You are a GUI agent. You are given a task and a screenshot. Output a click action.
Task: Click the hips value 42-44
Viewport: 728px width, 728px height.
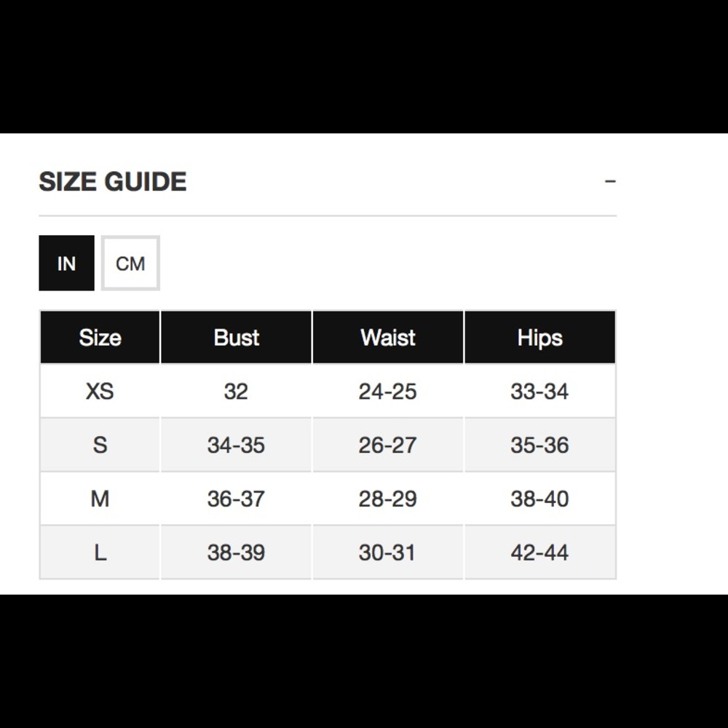pos(540,553)
